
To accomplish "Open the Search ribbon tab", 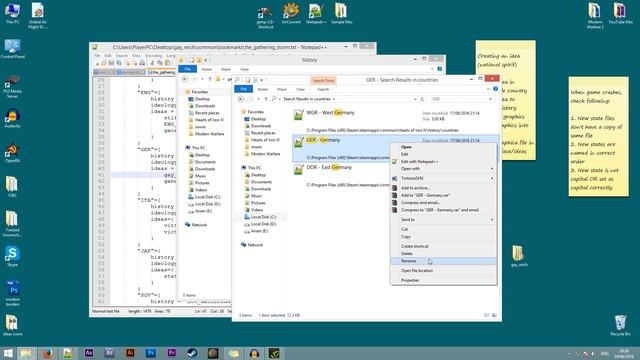I will [323, 89].
